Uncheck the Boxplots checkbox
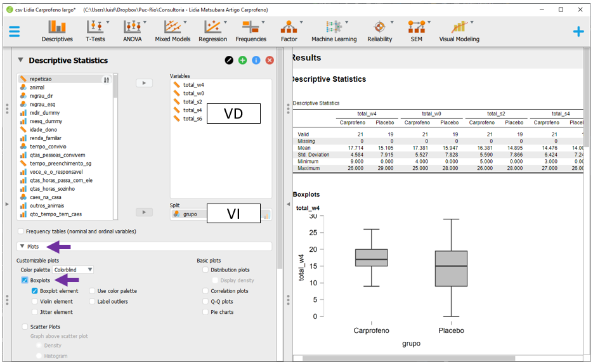The image size is (593, 364). click(25, 280)
